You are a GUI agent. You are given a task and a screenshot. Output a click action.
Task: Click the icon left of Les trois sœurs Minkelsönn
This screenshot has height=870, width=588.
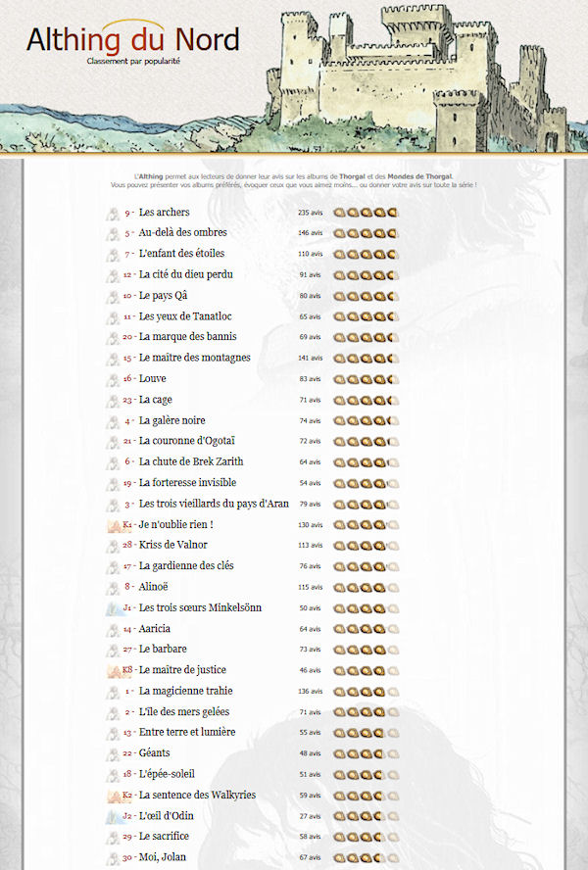[113, 608]
